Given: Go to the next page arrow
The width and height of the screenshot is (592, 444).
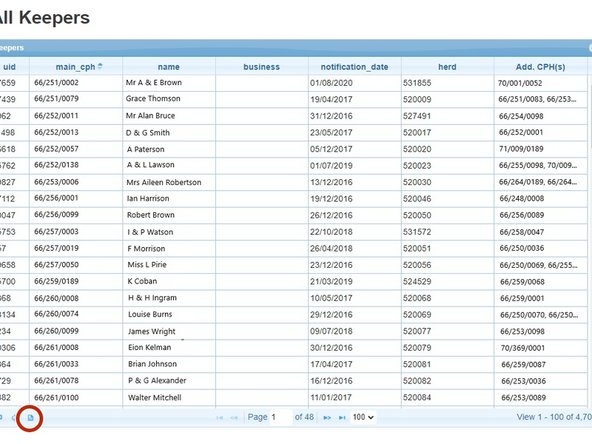Looking at the screenshot, I should coord(327,418).
